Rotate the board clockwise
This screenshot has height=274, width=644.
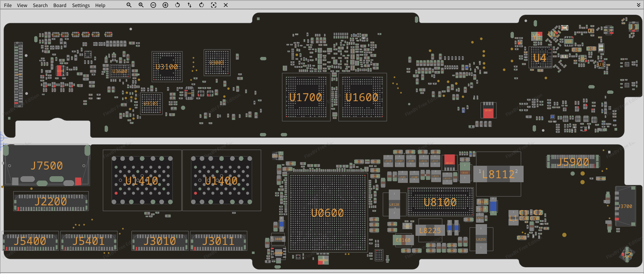[202, 5]
